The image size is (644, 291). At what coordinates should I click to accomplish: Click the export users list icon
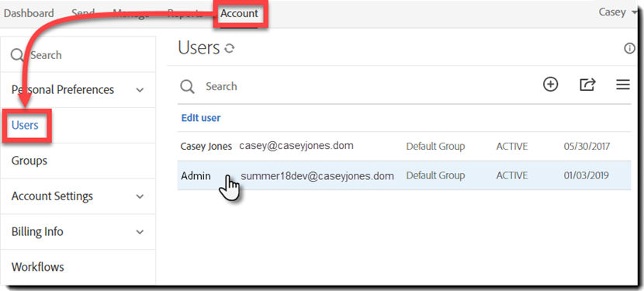click(587, 85)
